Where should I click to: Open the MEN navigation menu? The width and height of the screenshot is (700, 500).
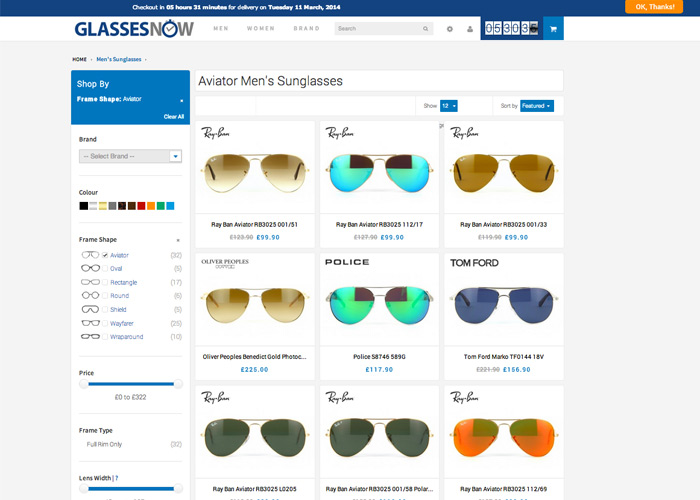pos(221,29)
